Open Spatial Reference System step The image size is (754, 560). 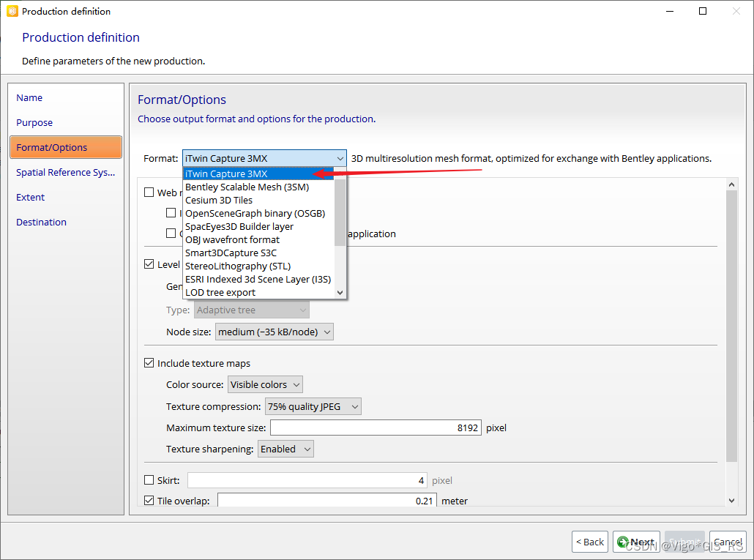[x=65, y=172]
